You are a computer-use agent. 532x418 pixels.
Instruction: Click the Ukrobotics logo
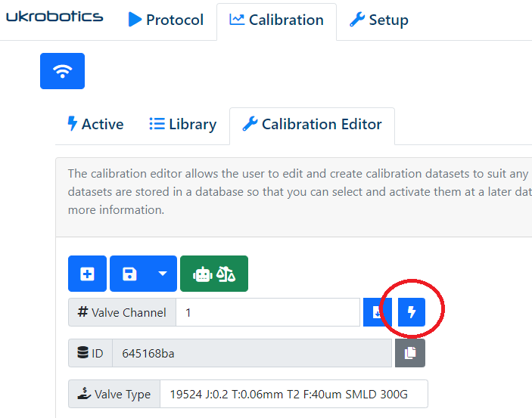click(x=54, y=17)
